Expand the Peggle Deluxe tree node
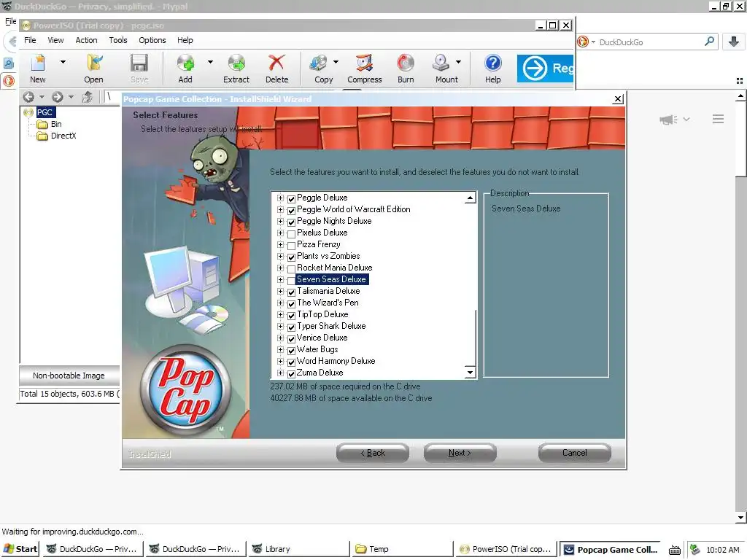 click(x=281, y=198)
